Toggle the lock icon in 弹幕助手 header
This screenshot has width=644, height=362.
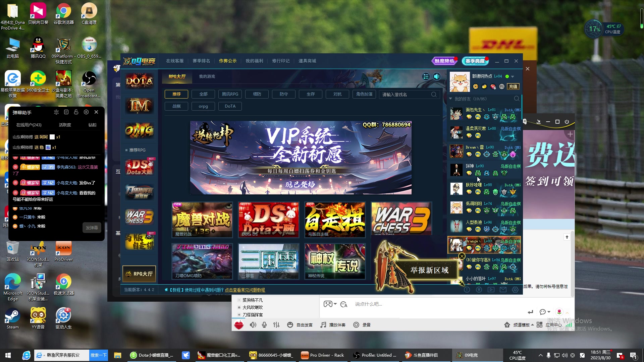(76, 112)
